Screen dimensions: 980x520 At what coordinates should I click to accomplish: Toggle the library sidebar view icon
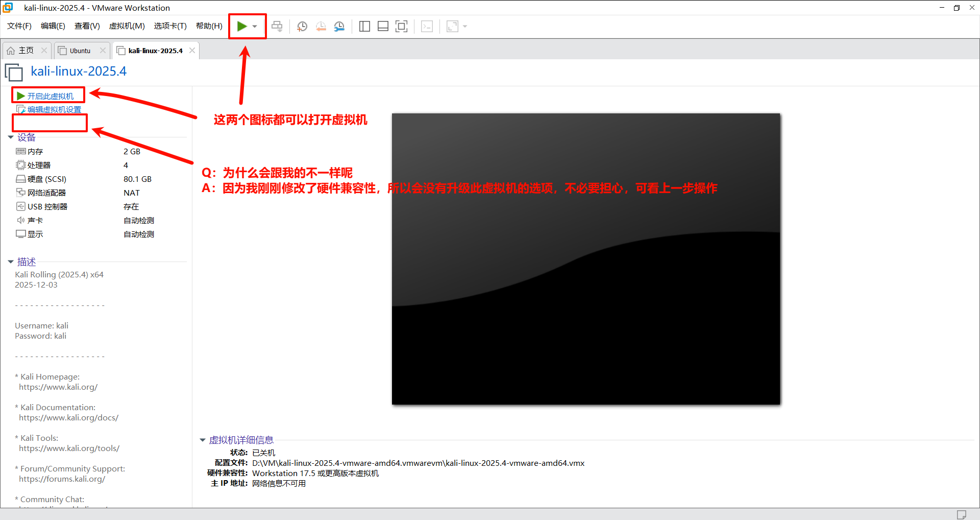[x=364, y=27]
